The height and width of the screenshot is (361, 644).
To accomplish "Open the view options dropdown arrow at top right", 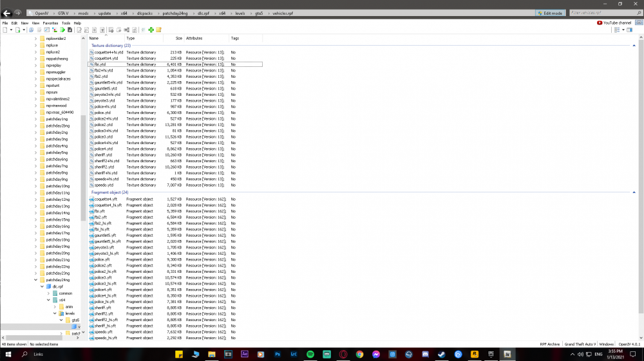I will 623,30.
